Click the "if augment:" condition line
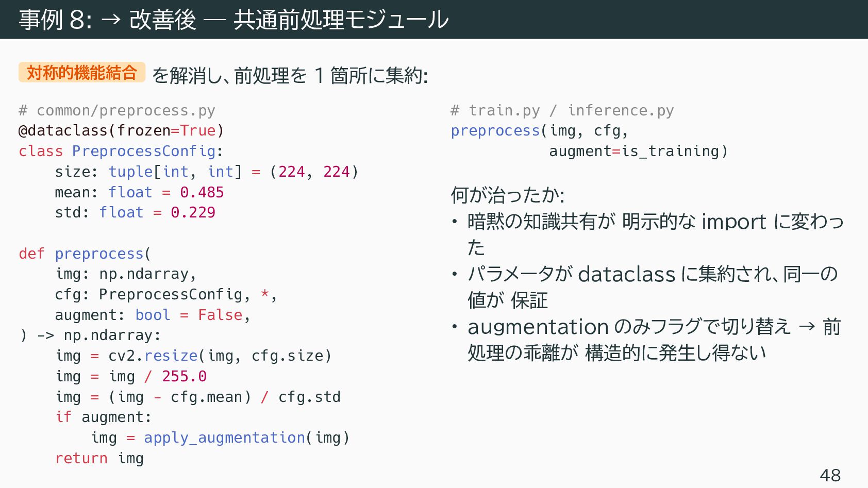The width and height of the screenshot is (868, 488). tap(104, 417)
